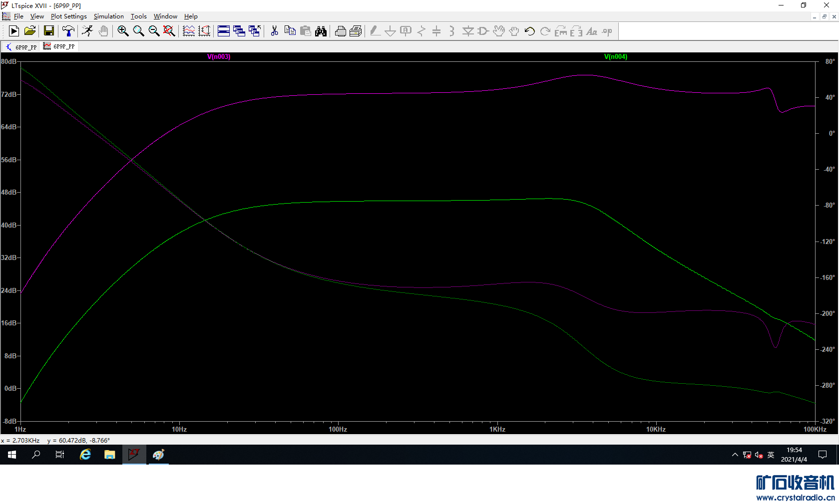Click the Place resistor icon
Image resolution: width=839 pixels, height=504 pixels.
click(421, 31)
